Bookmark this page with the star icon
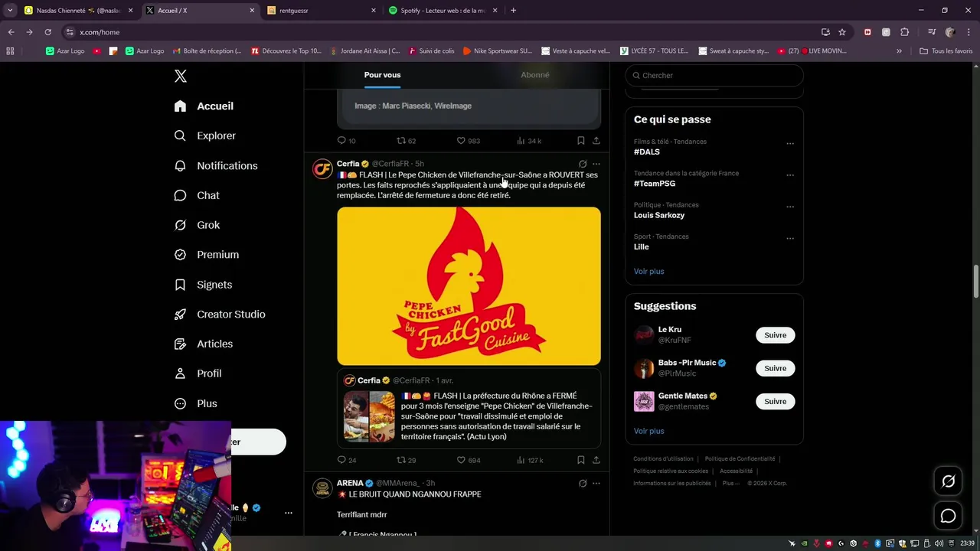Screen dimensions: 980x551 click(x=842, y=32)
